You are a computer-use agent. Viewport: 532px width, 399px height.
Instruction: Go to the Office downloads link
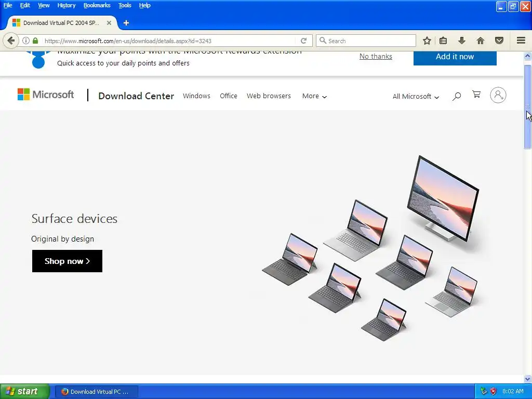coord(229,96)
